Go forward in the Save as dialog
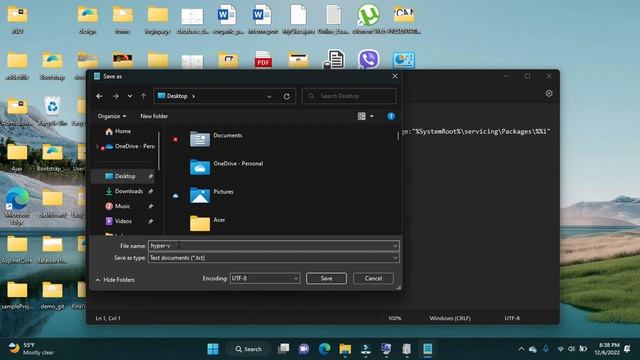The width and height of the screenshot is (640, 360). click(116, 96)
